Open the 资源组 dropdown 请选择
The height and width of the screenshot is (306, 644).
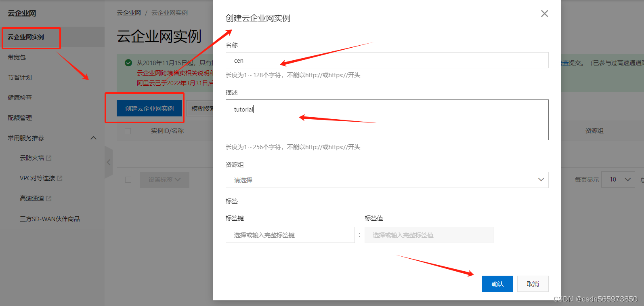pyautogui.click(x=387, y=180)
